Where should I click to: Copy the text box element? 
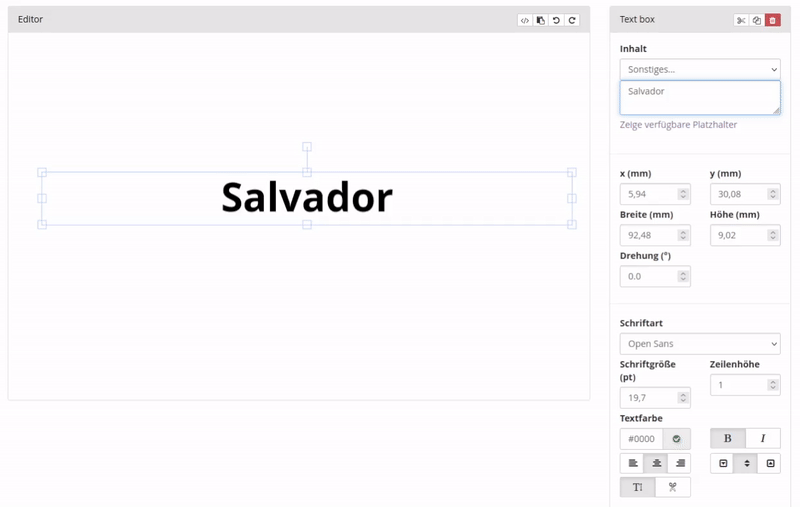[x=757, y=20]
